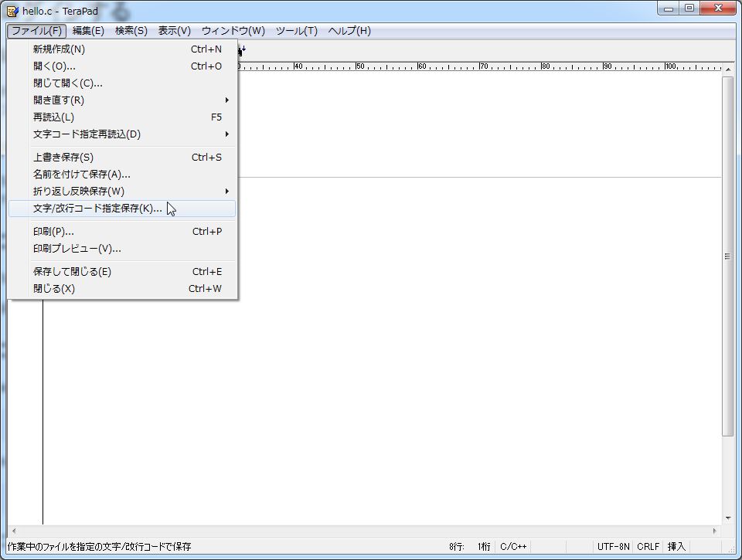This screenshot has height=560, width=742.
Task: Choose 新規作成(N) from the File menu
Action: click(122, 49)
